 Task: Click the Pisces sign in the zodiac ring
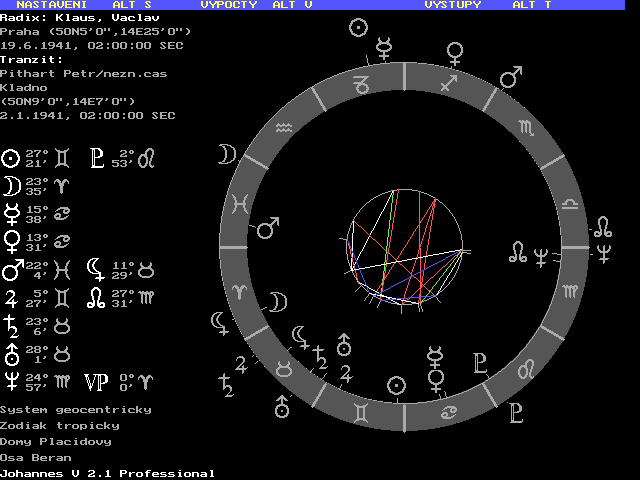(x=240, y=204)
